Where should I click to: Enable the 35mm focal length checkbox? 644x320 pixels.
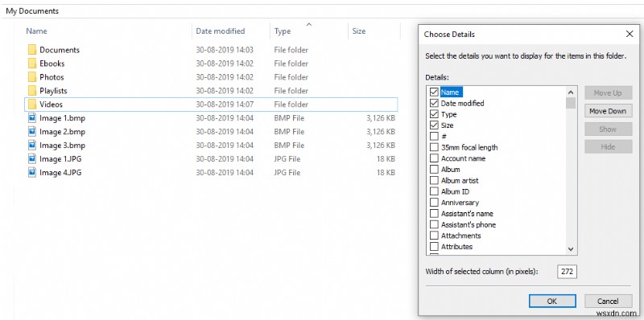[434, 147]
